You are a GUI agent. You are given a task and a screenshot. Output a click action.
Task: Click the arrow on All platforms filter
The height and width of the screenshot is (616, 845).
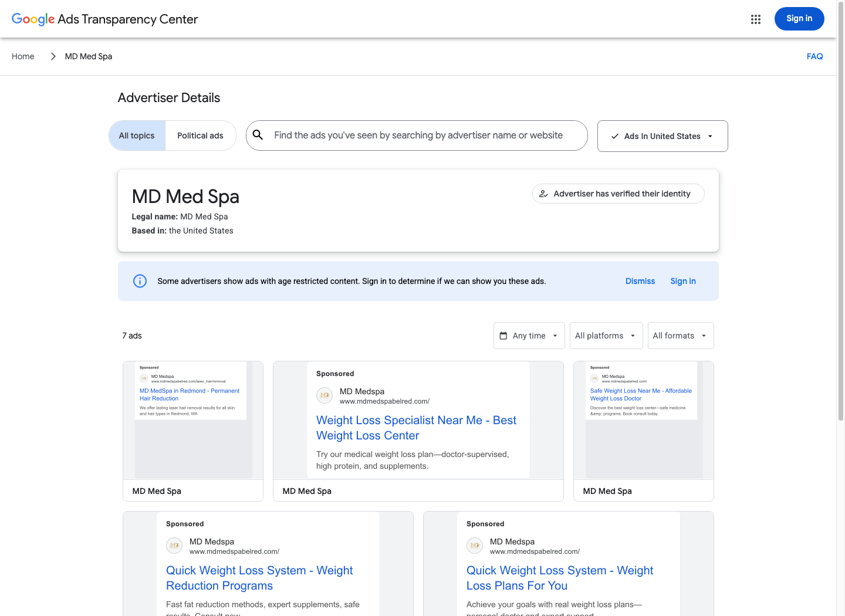(633, 336)
